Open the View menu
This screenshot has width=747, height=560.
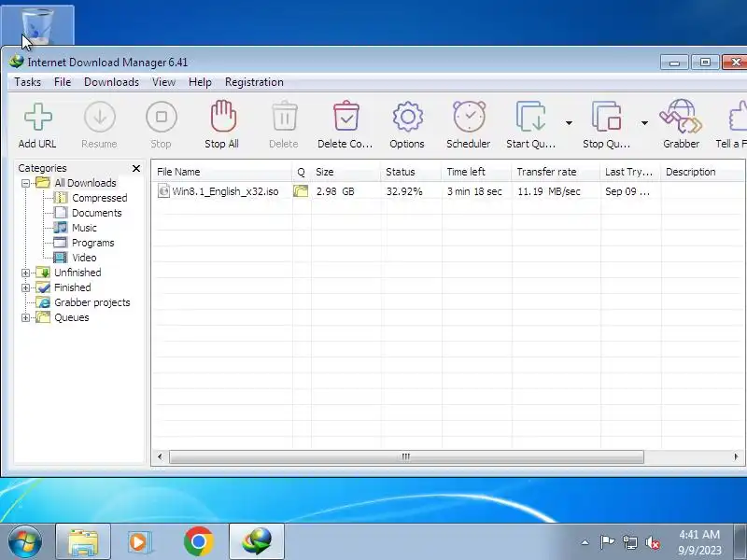[x=164, y=82]
